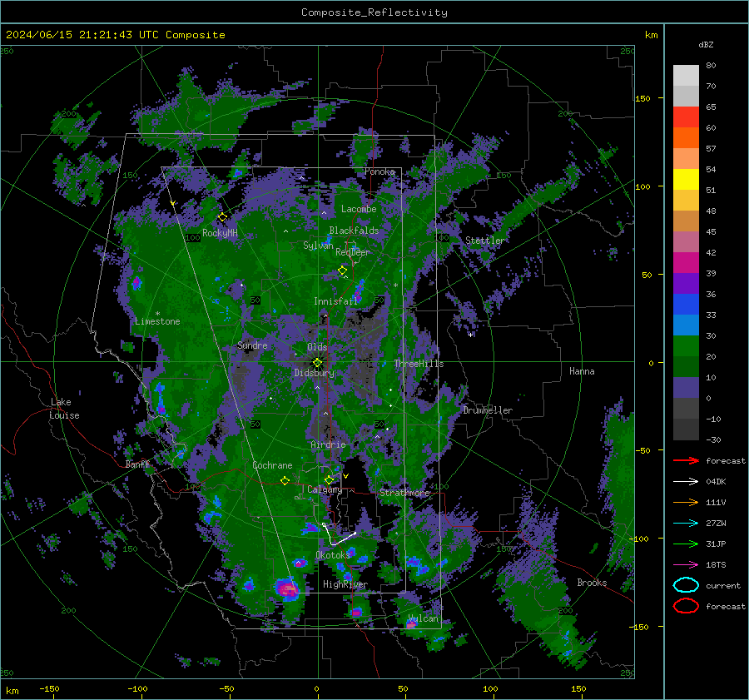Click the Ponoka label
Viewport: 749px width, 700px height.
point(379,171)
